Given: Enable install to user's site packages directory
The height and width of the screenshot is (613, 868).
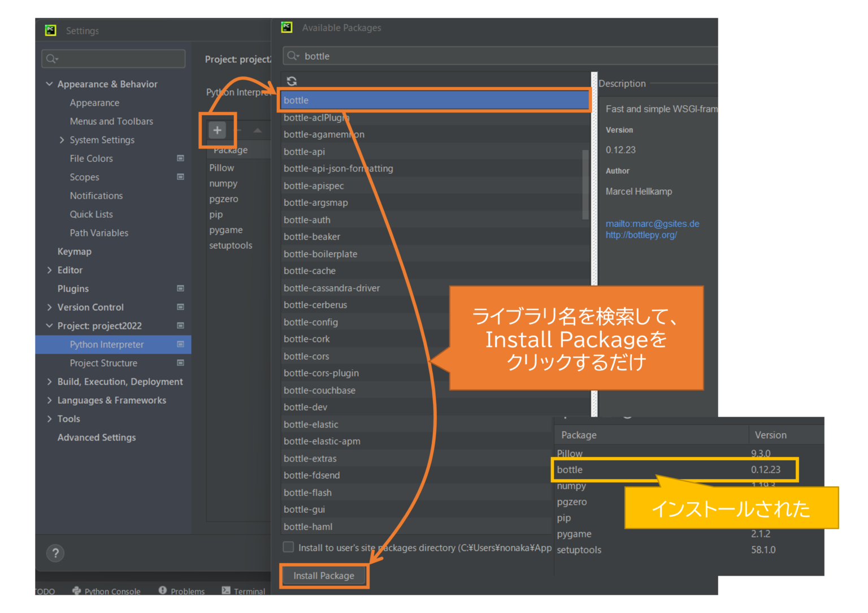Looking at the screenshot, I should pos(289,547).
